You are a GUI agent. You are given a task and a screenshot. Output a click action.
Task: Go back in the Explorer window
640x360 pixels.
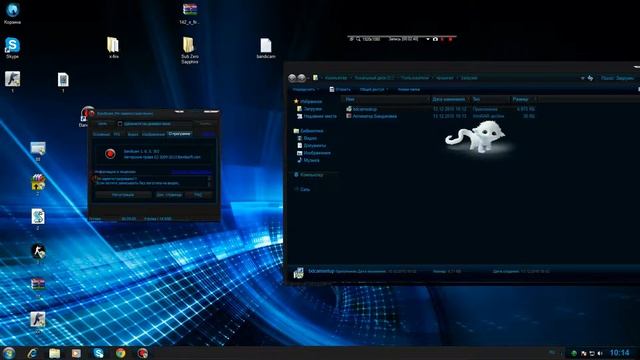point(292,78)
